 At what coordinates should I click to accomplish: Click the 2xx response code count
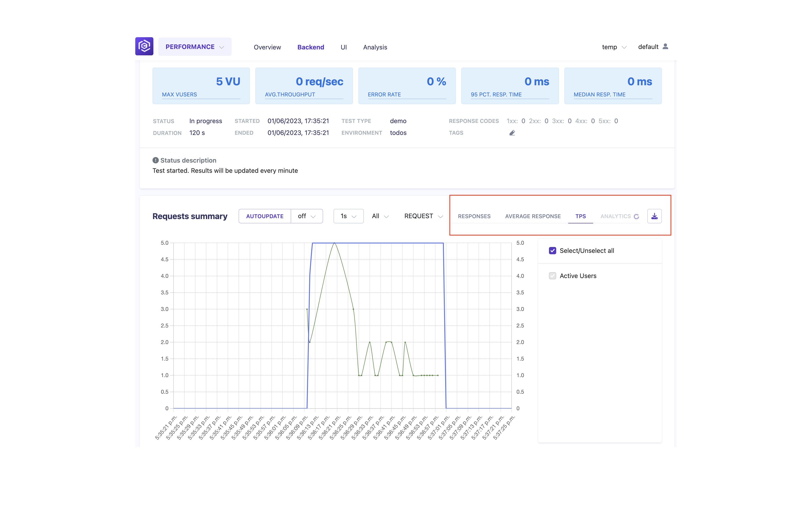546,121
